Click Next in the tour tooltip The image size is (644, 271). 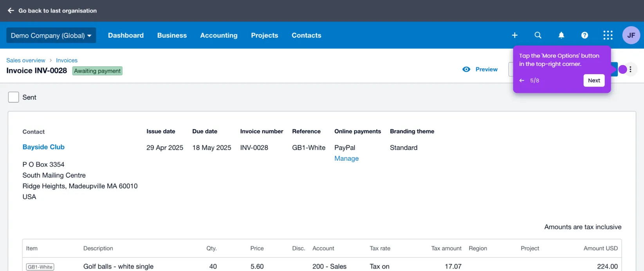tap(594, 80)
